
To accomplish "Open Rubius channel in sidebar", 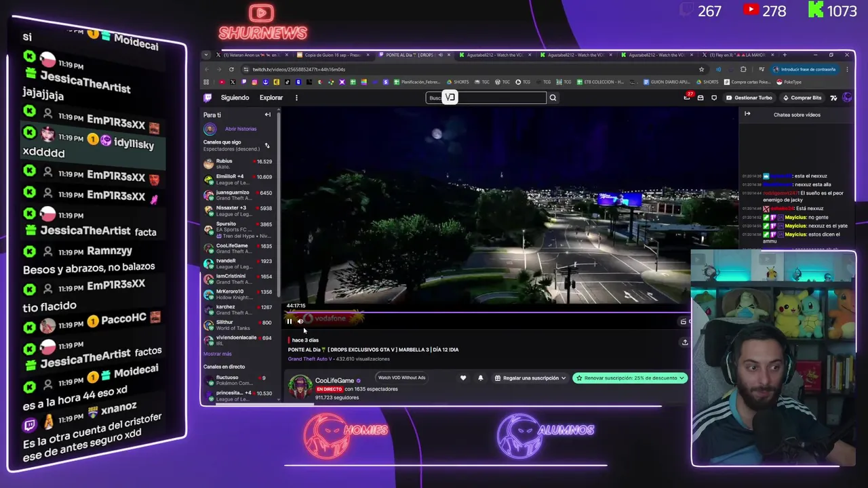I will click(238, 163).
